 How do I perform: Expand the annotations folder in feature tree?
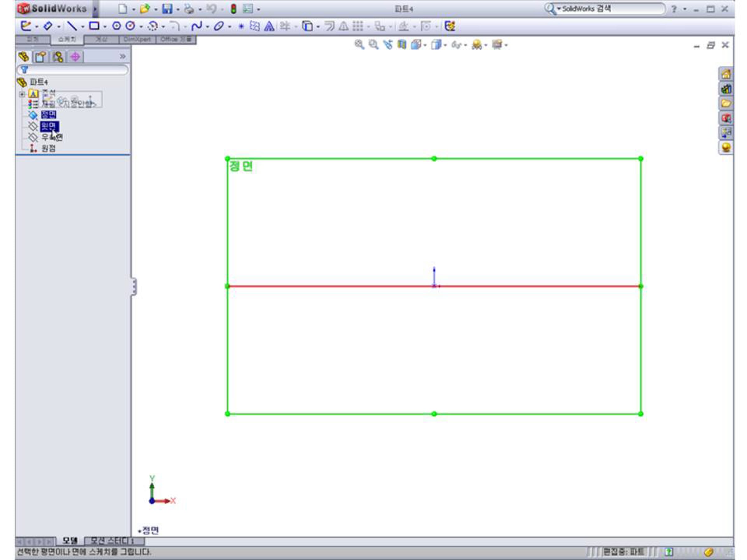click(x=22, y=94)
